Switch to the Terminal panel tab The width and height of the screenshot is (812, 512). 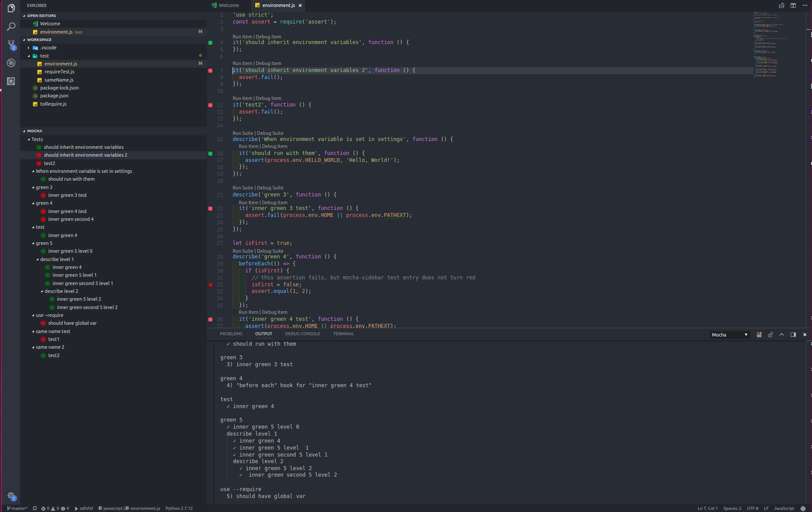[344, 334]
